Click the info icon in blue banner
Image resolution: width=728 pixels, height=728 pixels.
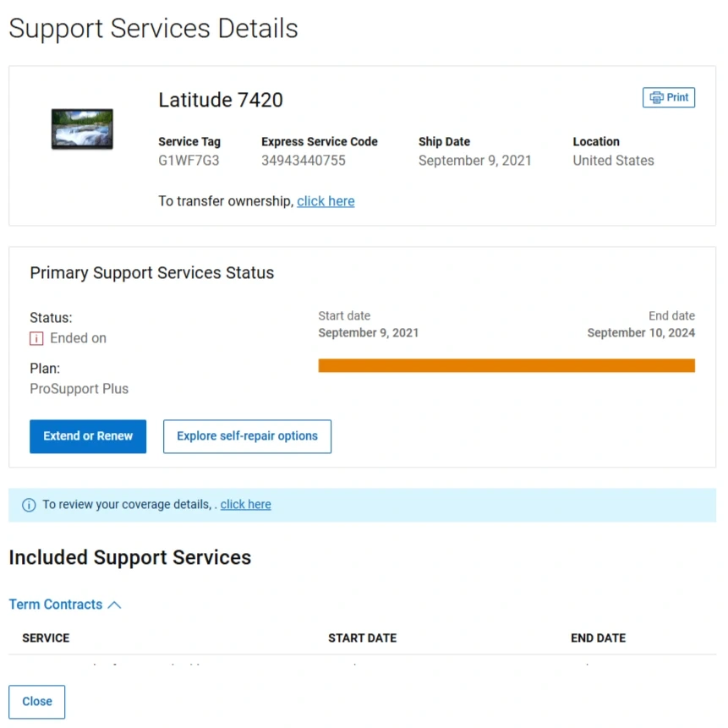29,505
